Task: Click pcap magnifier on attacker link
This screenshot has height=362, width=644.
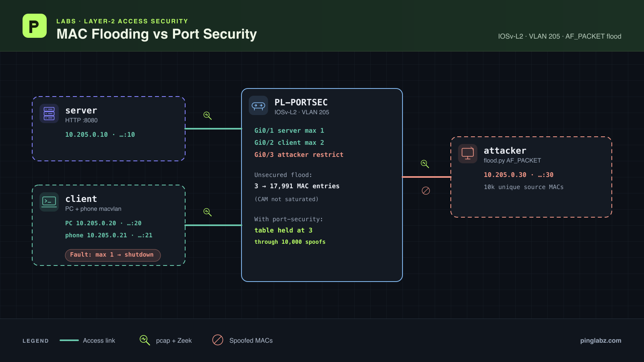Action: point(425,164)
